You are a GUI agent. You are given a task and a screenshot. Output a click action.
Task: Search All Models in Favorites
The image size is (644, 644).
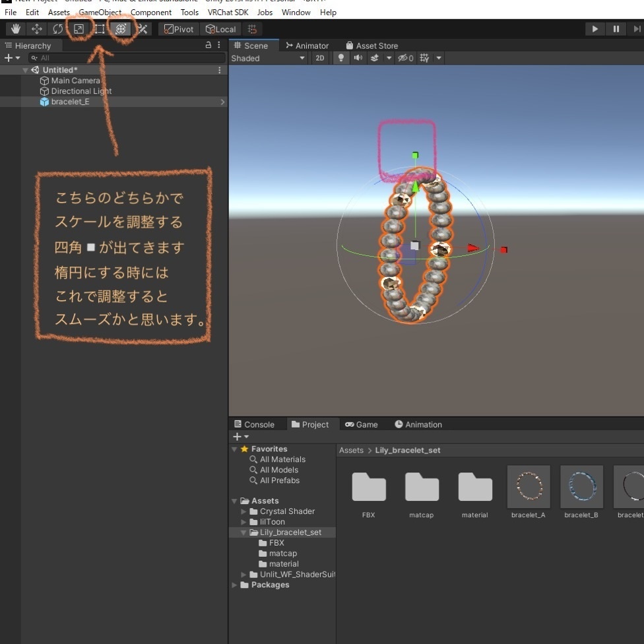tap(274, 470)
